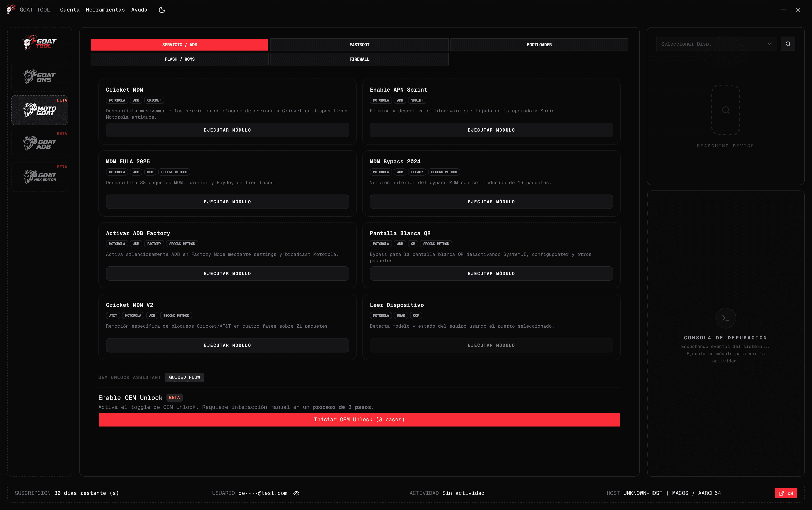Viewport: 812px width, 510px height.
Task: Open the GOAT ADB sidebar module
Action: (x=39, y=143)
